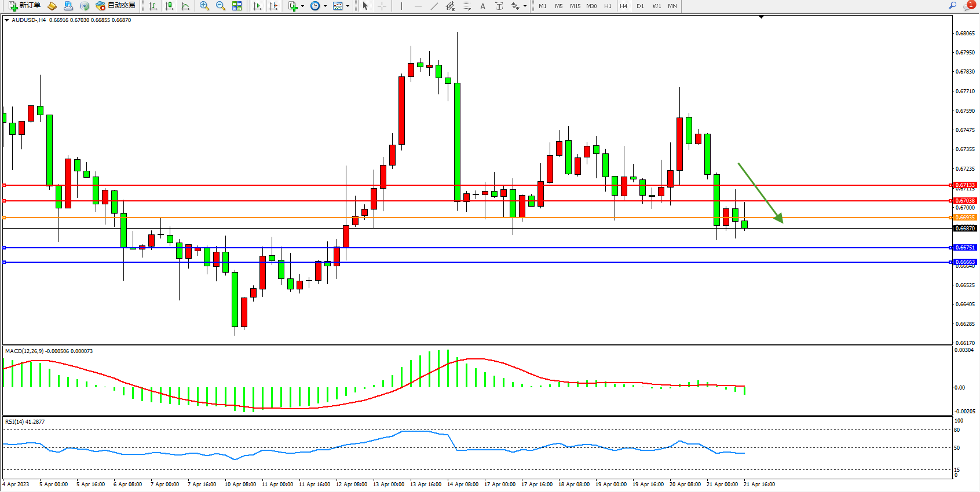Toggle the AutoTrading (自动交易) button
The height and width of the screenshot is (492, 980).
point(115,6)
